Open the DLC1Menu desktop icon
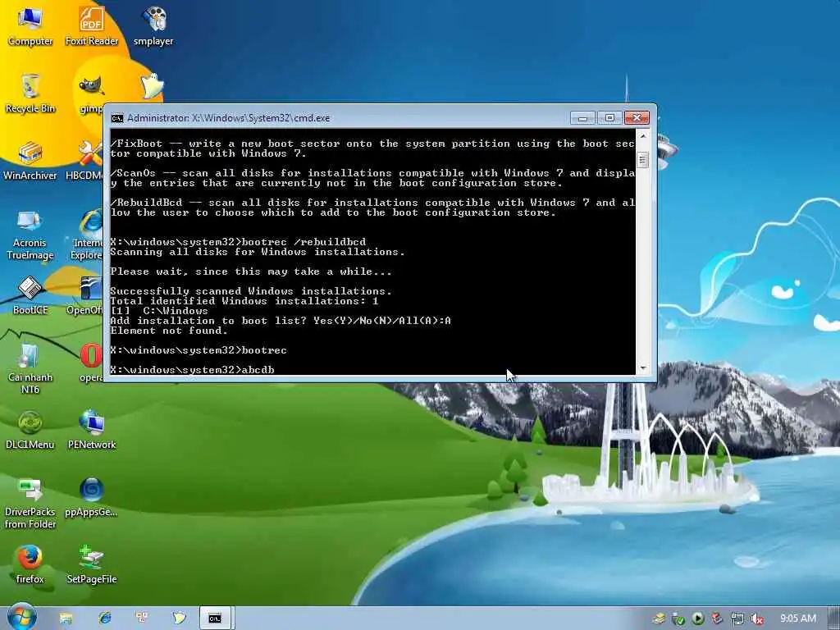The height and width of the screenshot is (630, 840). pos(30,430)
